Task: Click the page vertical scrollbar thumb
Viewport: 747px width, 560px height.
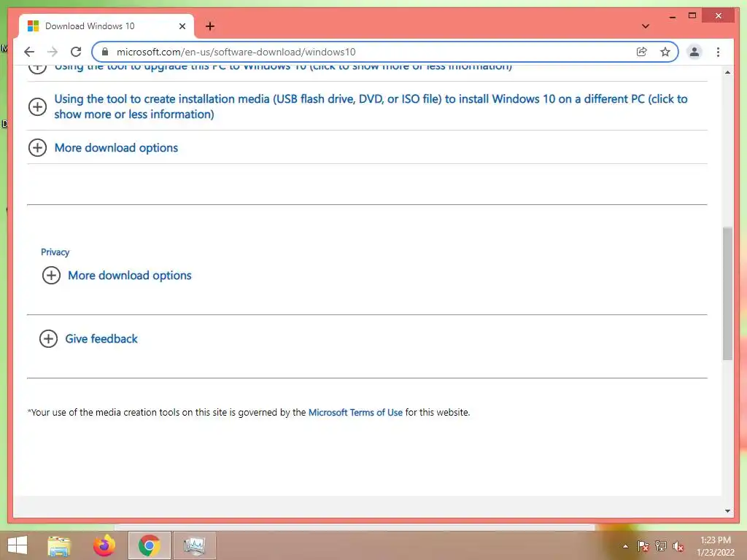Action: [x=727, y=293]
